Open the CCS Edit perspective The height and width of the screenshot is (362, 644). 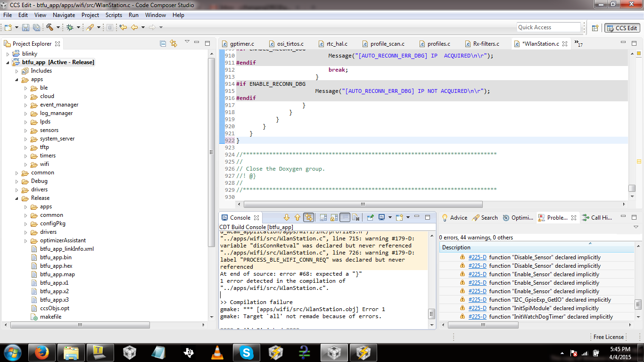coord(622,28)
